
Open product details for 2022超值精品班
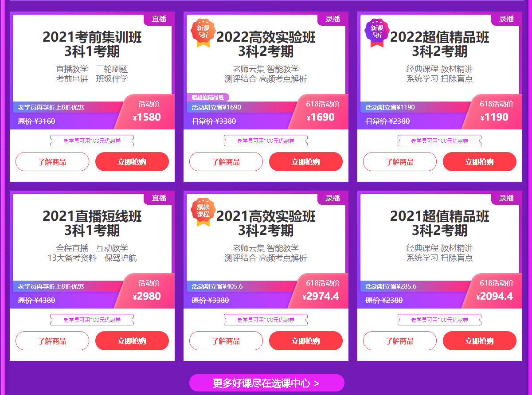click(400, 162)
